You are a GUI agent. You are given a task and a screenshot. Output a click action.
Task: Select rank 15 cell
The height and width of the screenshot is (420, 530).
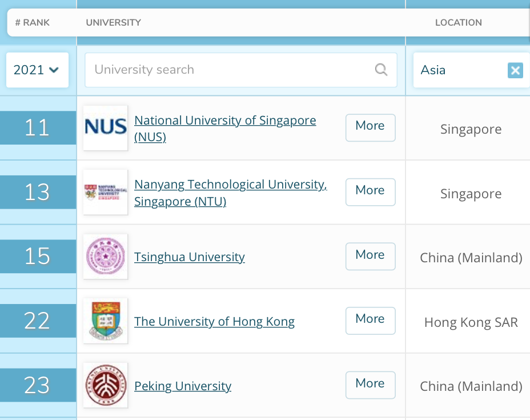click(x=38, y=257)
